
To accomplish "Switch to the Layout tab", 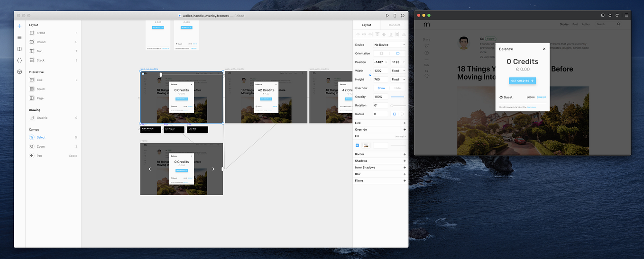I will (367, 25).
